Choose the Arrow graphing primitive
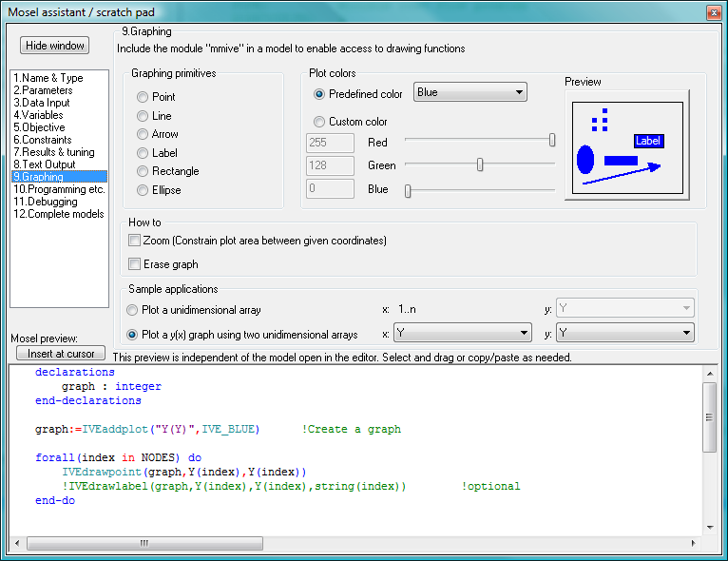The width and height of the screenshot is (728, 561). click(143, 134)
